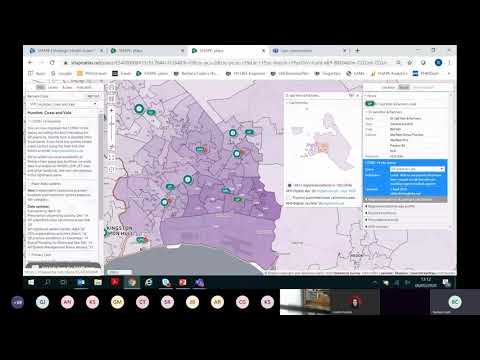Image resolution: width=480 pixels, height=360 pixels.
Task: Close the floating popup panel over the map
Action: tap(358, 95)
